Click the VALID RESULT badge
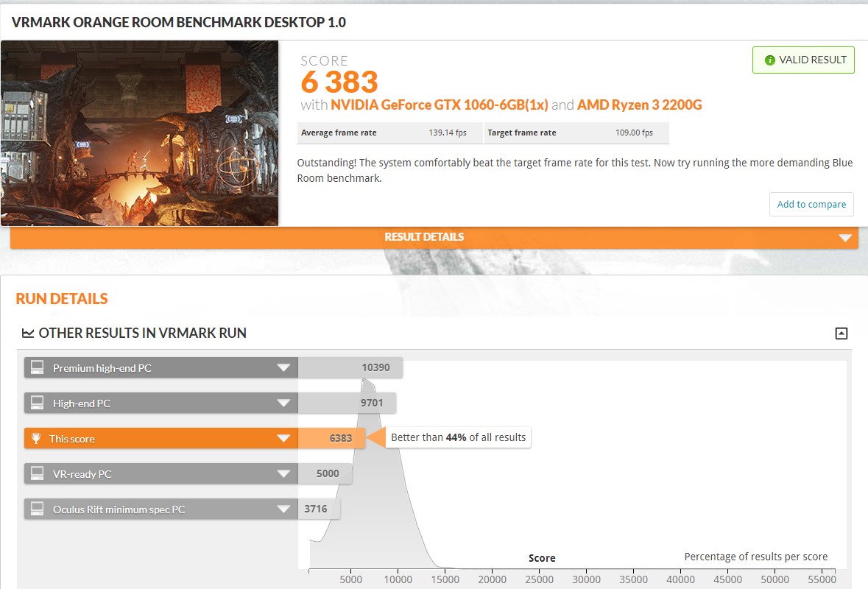Image resolution: width=868 pixels, height=589 pixels. pos(803,60)
